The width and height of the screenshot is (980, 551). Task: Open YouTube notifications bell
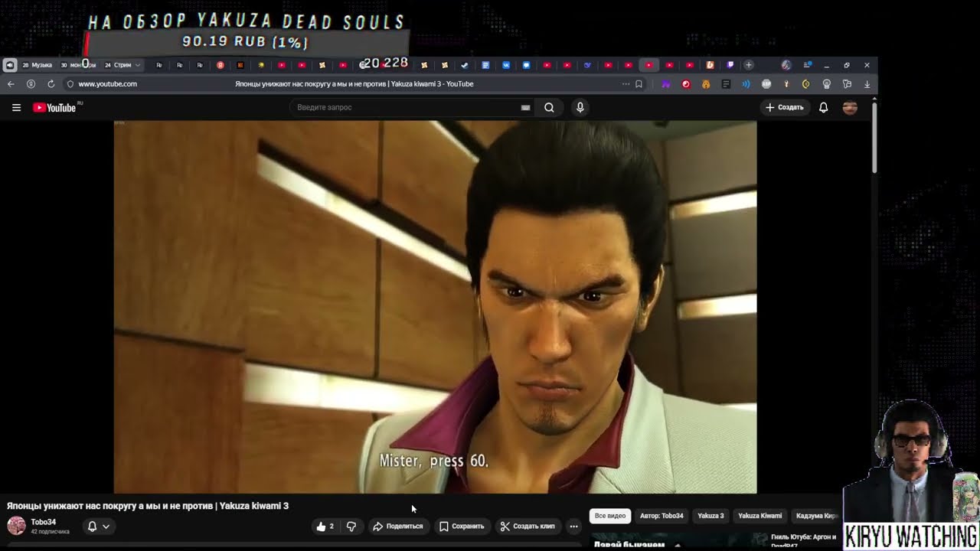pyautogui.click(x=823, y=108)
